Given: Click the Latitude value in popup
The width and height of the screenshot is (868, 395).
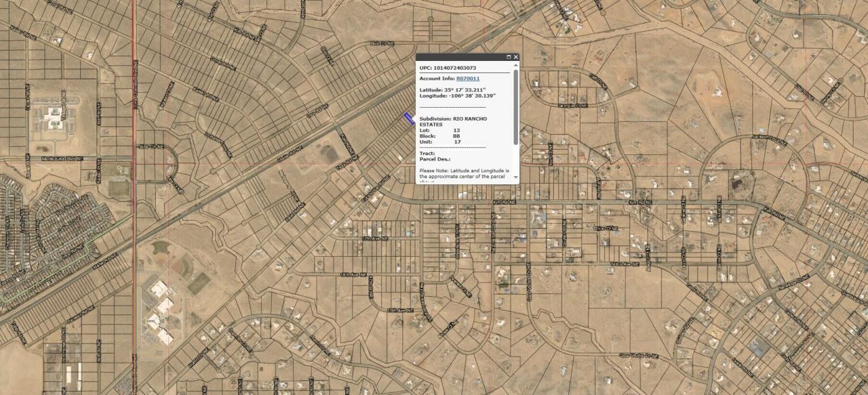Looking at the screenshot, I should pos(467,89).
